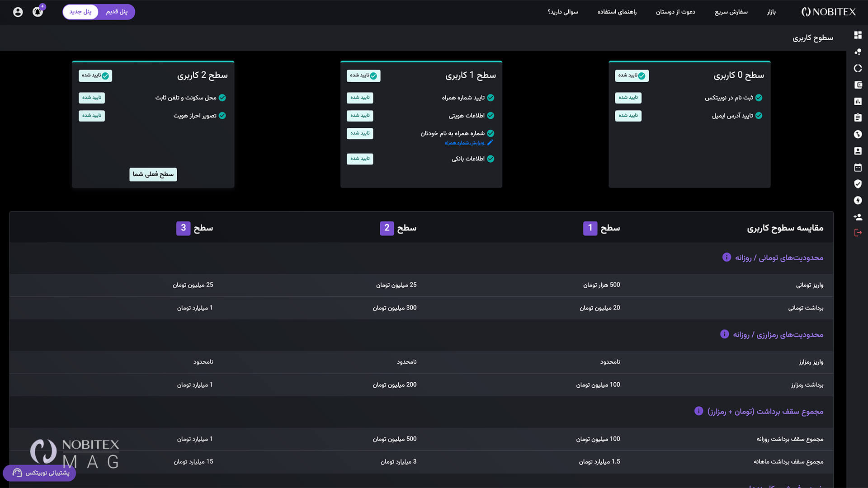Click the swap arrows circle icon in sidebar
868x488 pixels.
coord(858,134)
